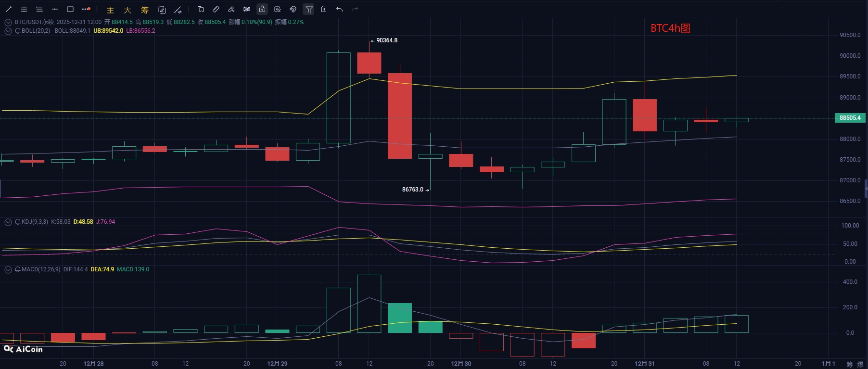Click the ruler measurement tool
The image size is (868, 369).
point(216,9)
